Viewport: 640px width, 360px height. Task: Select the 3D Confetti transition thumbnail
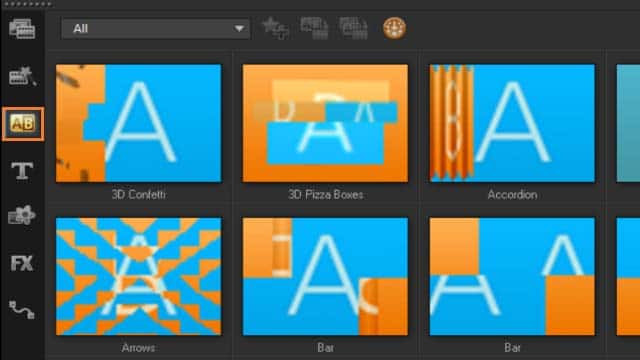(x=139, y=123)
